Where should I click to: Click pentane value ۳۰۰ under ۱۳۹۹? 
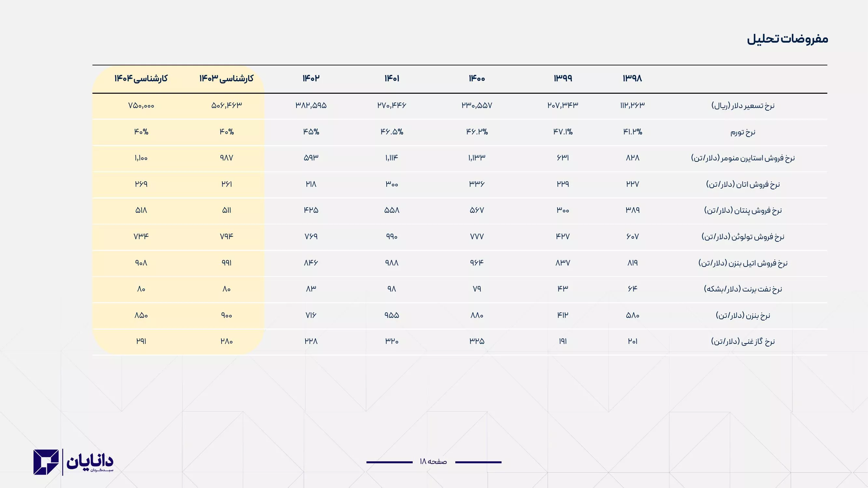(x=563, y=210)
